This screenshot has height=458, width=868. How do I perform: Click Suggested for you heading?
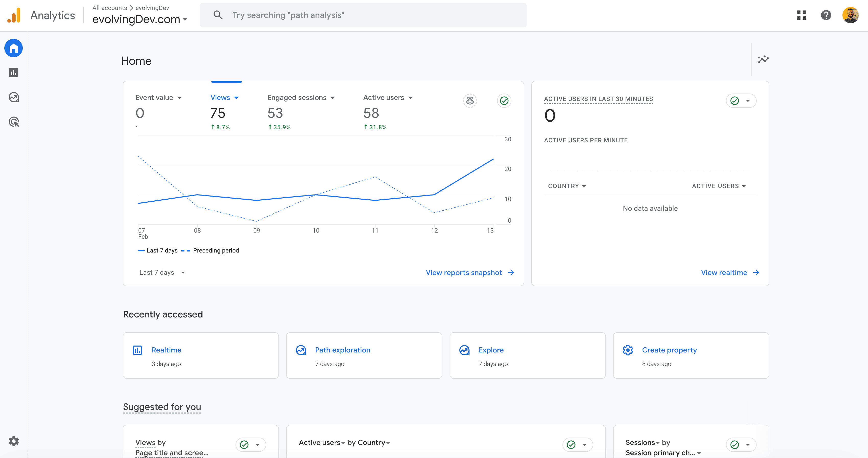click(162, 407)
